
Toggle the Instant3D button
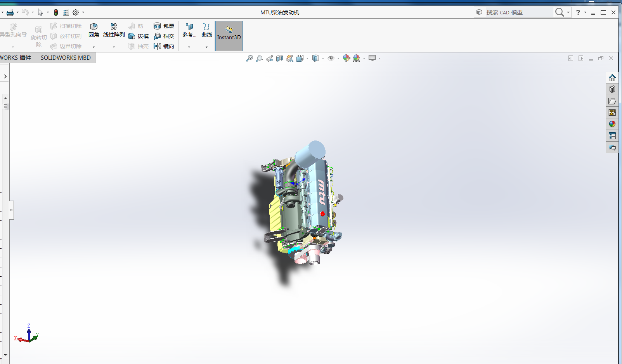pyautogui.click(x=229, y=36)
